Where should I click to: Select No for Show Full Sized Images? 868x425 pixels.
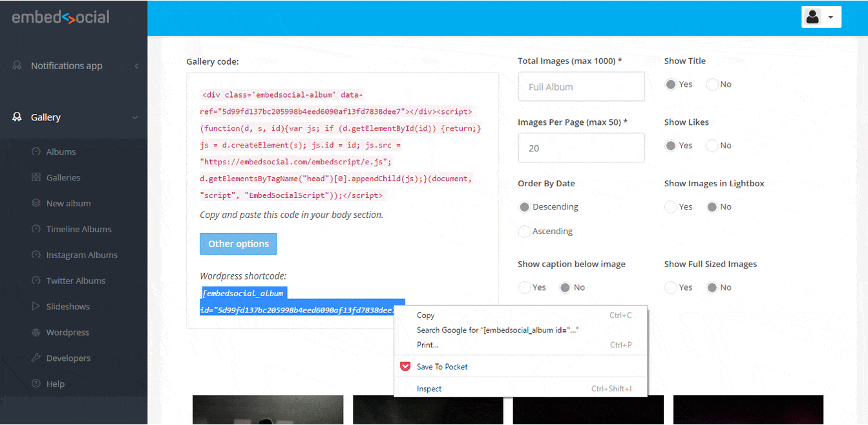pyautogui.click(x=712, y=287)
